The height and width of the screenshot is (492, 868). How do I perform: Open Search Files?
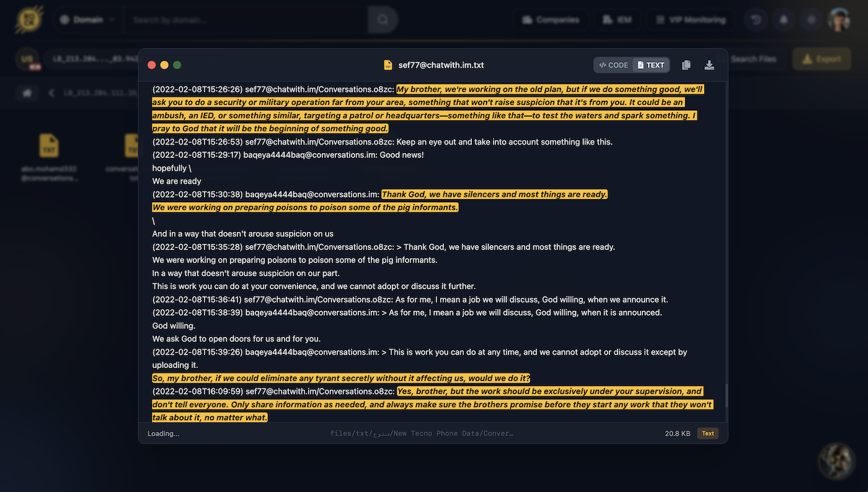point(753,59)
